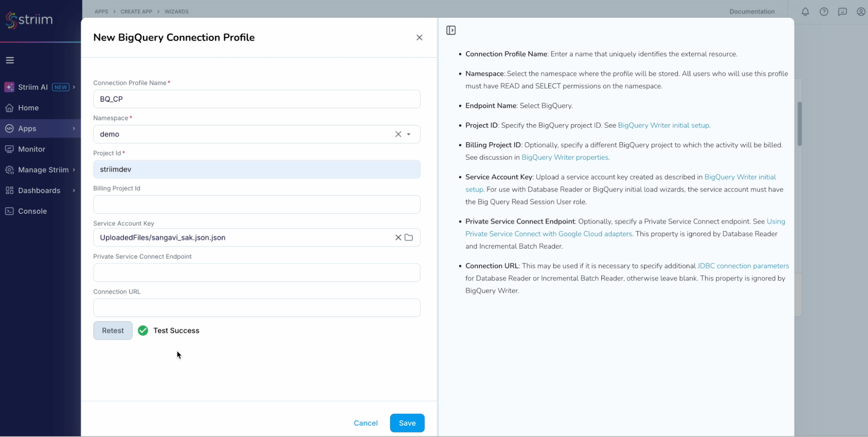Open the BigQuery Writer properties link
Image resolution: width=868 pixels, height=437 pixels.
[x=564, y=158]
